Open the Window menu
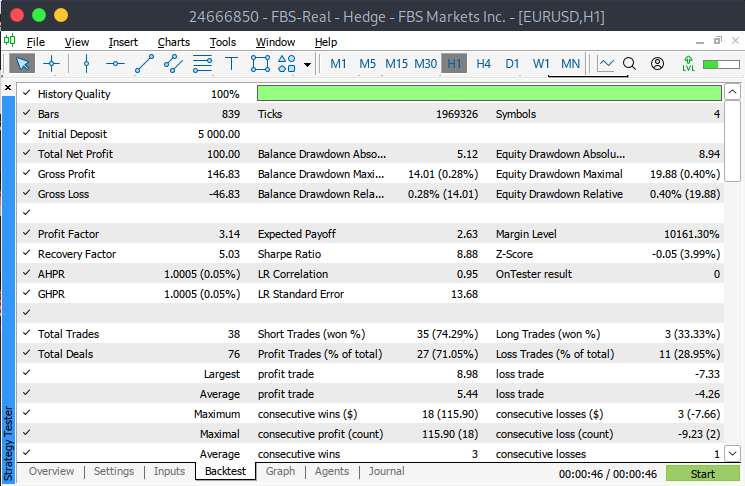Screen dimensions: 745x486 point(275,42)
